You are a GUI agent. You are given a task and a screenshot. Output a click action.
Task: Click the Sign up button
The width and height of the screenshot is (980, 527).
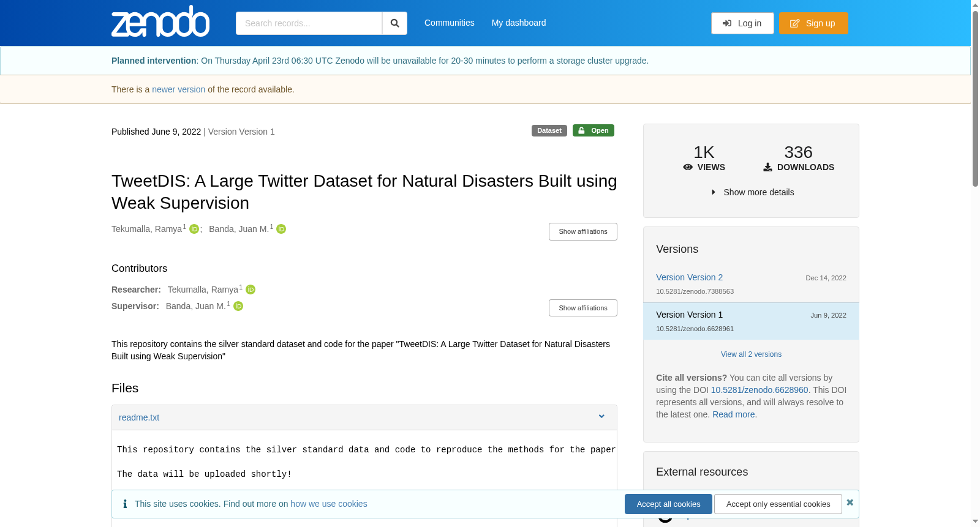(x=813, y=23)
